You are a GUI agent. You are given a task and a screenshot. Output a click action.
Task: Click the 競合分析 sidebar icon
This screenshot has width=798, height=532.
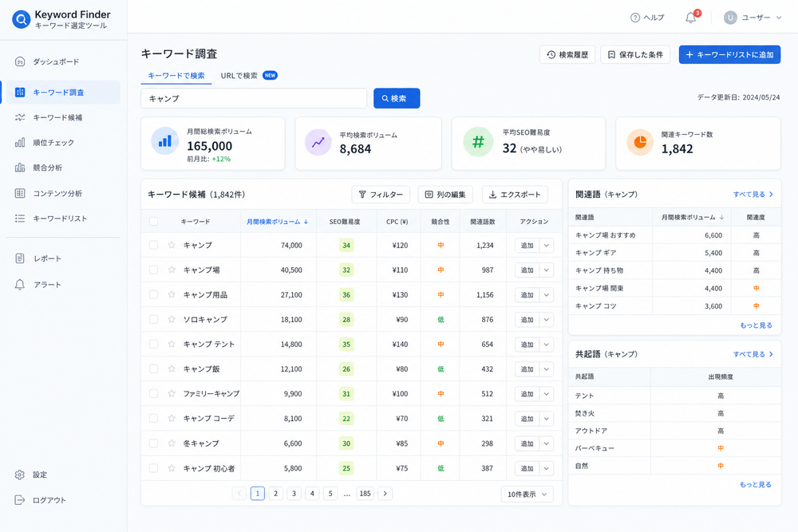20,167
